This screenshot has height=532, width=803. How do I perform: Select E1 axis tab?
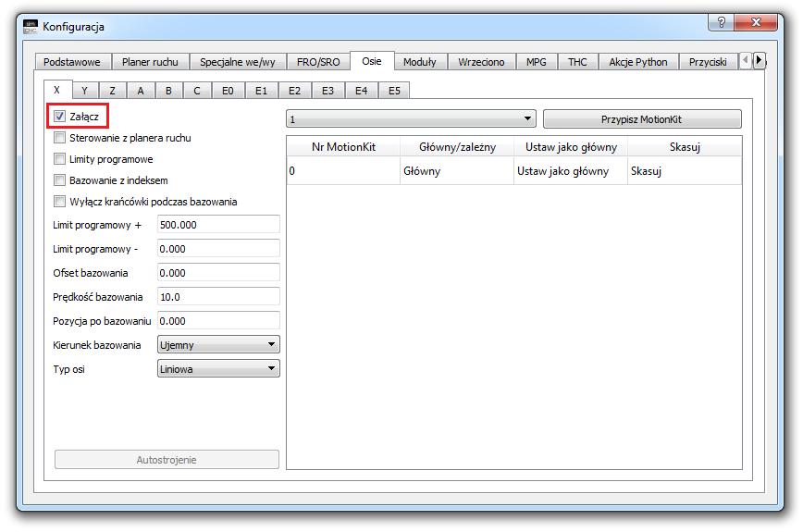[261, 91]
